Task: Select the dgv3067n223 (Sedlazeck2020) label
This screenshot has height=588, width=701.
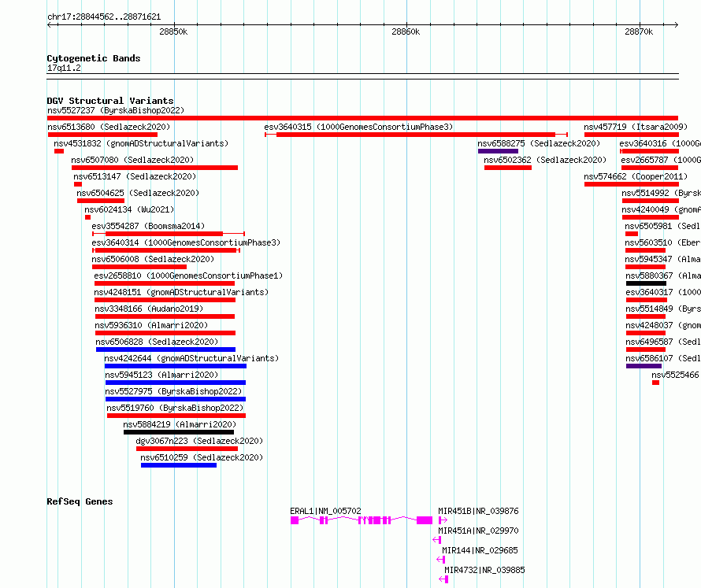Action: (x=199, y=441)
